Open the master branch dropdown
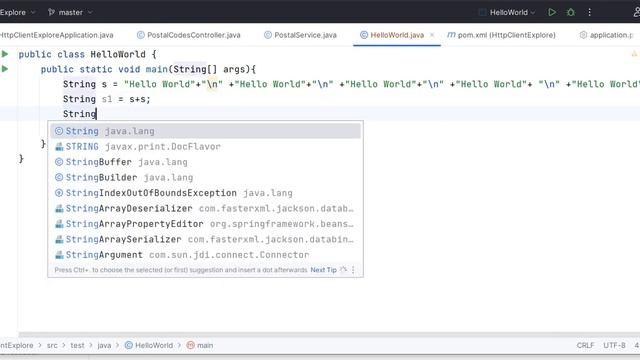Screen dimensions: 640x360 point(70,12)
